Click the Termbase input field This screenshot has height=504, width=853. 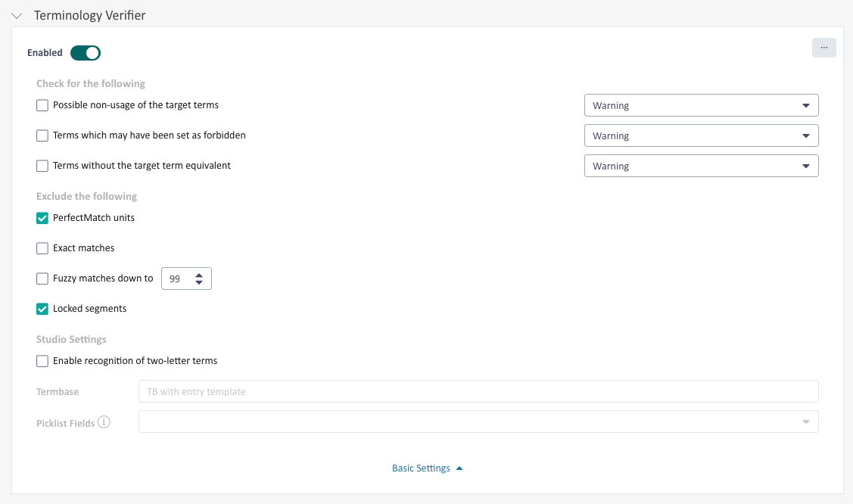pyautogui.click(x=478, y=391)
